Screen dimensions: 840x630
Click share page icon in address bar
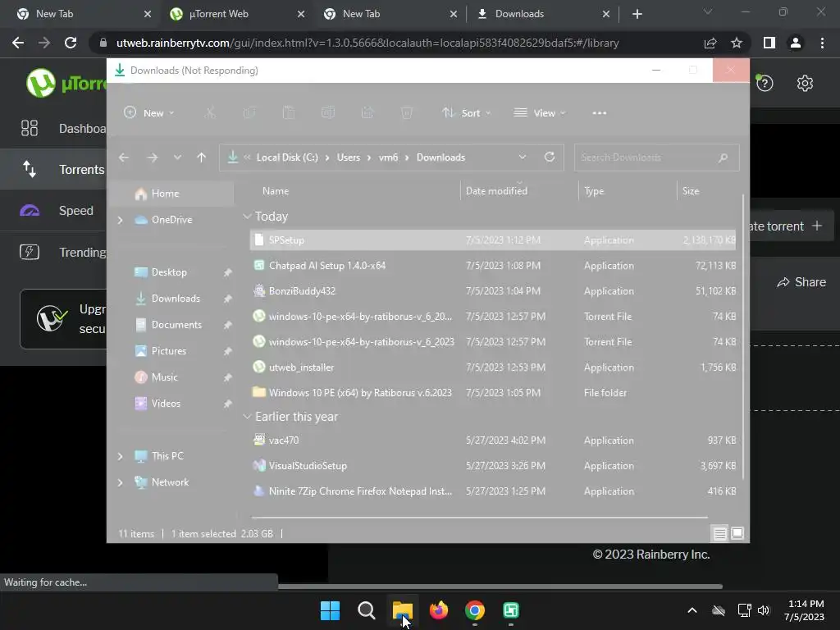pyautogui.click(x=710, y=43)
